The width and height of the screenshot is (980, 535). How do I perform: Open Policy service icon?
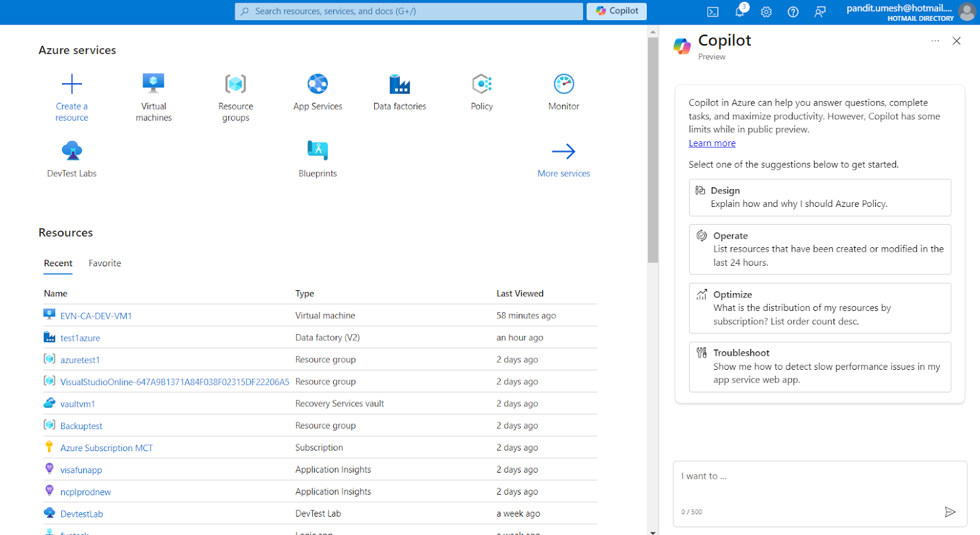tap(482, 84)
